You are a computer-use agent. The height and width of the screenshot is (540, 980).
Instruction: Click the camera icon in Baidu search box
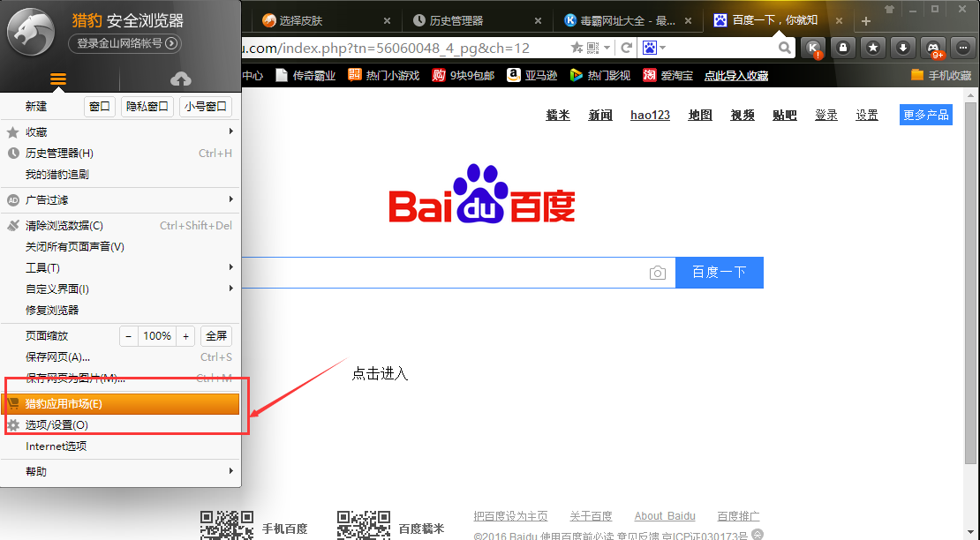(657, 274)
